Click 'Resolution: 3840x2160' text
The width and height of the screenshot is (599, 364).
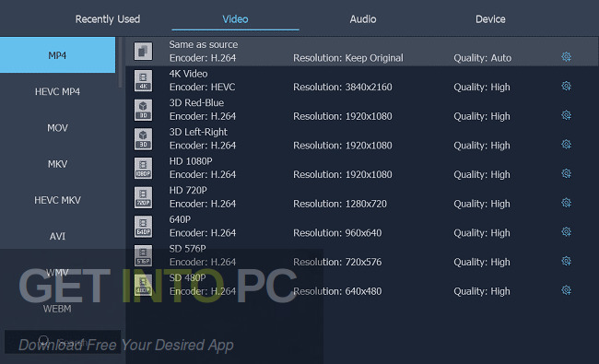[343, 88]
